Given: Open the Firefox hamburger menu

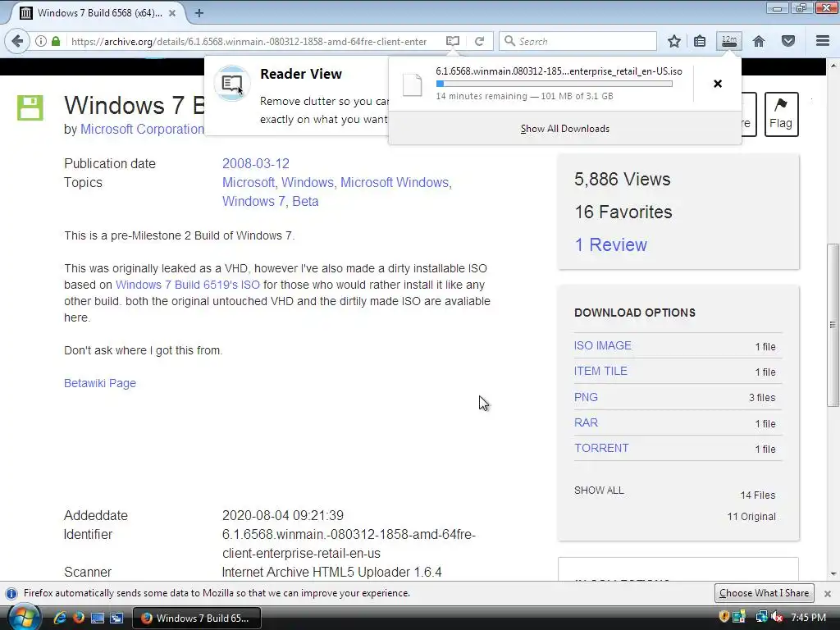Looking at the screenshot, I should 823,41.
